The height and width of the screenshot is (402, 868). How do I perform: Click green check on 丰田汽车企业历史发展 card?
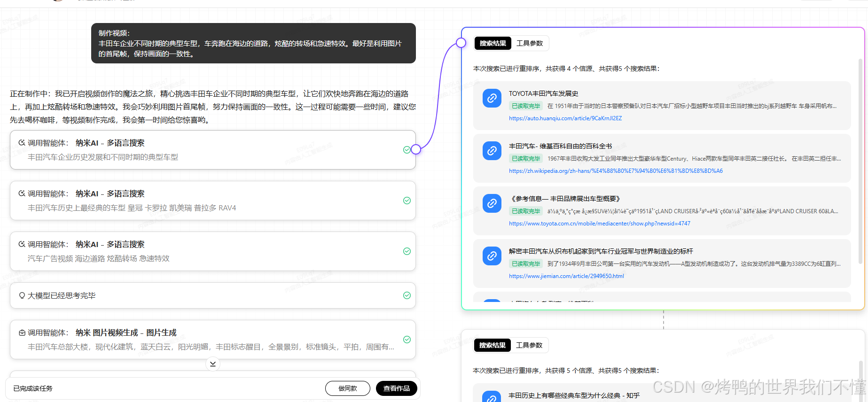click(407, 150)
